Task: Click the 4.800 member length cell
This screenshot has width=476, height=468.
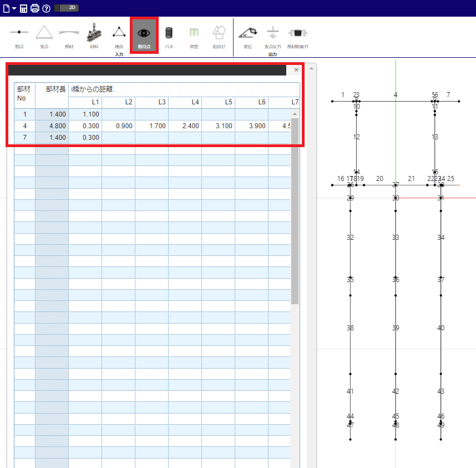Action: coord(52,125)
